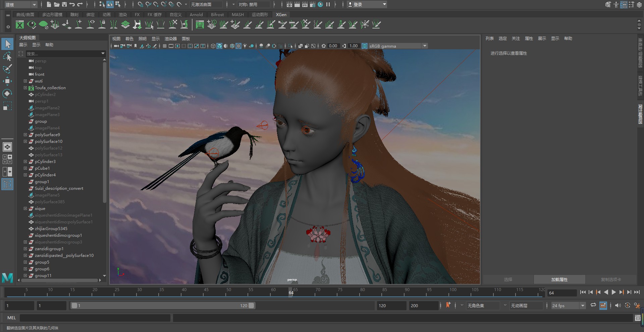This screenshot has height=332, width=644.
Task: Save the scene using the floppy icon
Action: click(64, 4)
